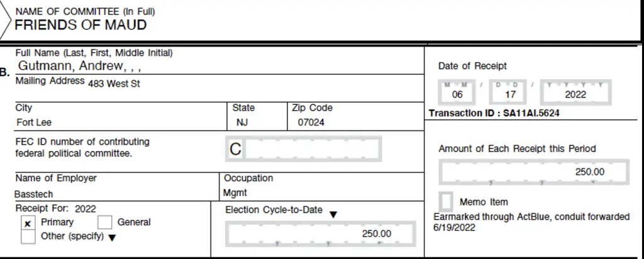Select the Other (specify) checkbox
Screen dimensions: 644x259
pyautogui.click(x=28, y=237)
